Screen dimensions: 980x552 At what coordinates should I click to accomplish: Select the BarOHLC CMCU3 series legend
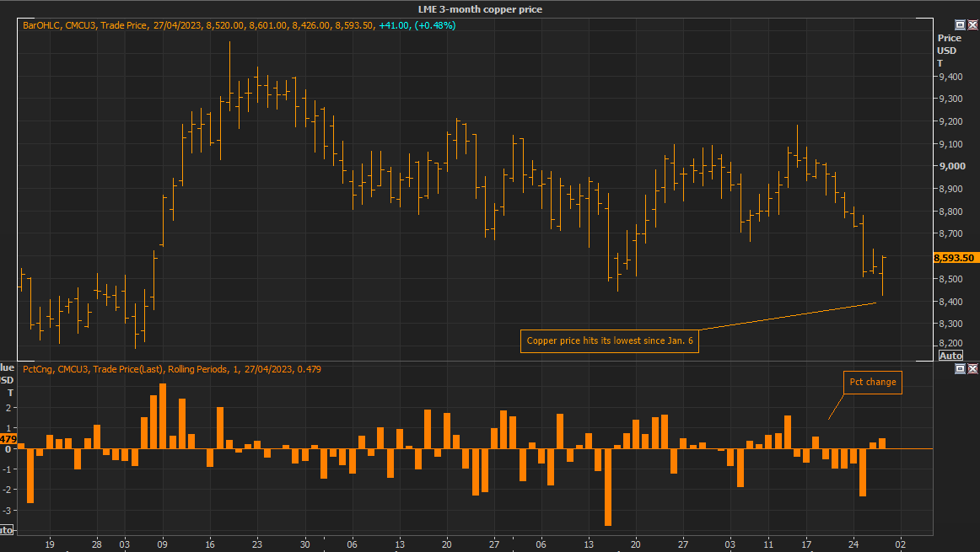pos(84,25)
